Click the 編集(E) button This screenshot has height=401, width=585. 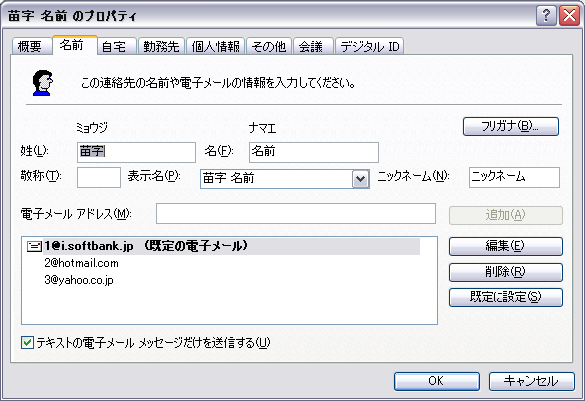point(506,246)
